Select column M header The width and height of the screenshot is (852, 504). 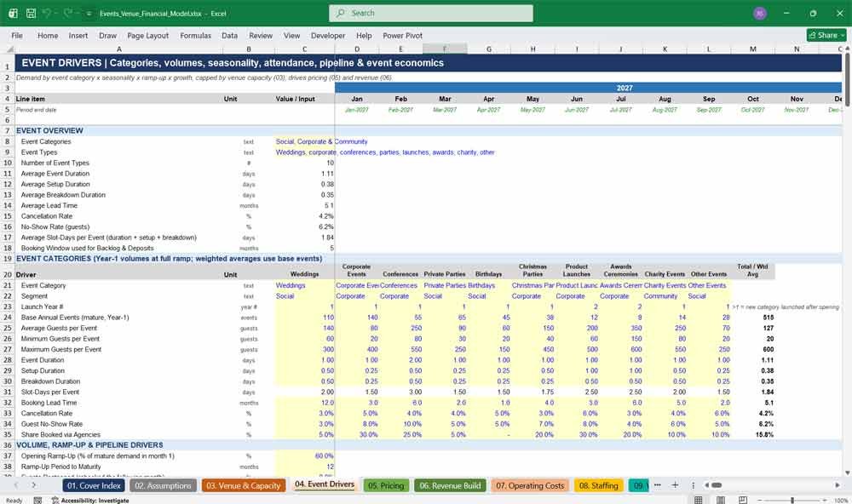pyautogui.click(x=752, y=49)
